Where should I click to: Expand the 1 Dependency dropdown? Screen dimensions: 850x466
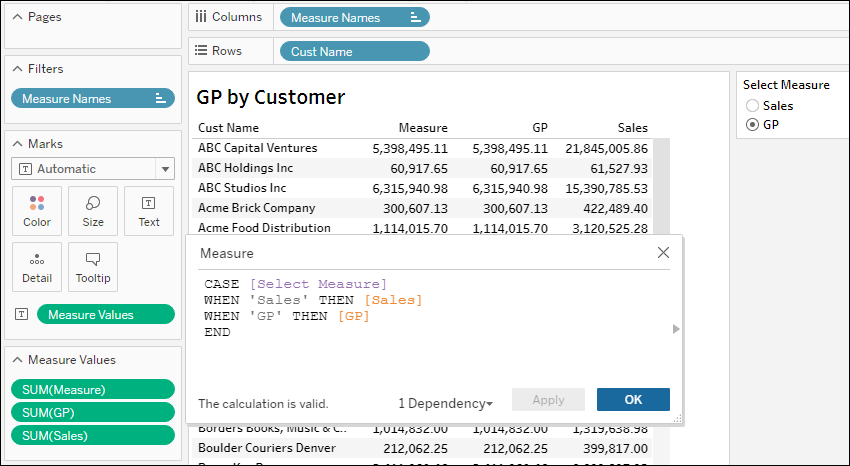click(445, 403)
